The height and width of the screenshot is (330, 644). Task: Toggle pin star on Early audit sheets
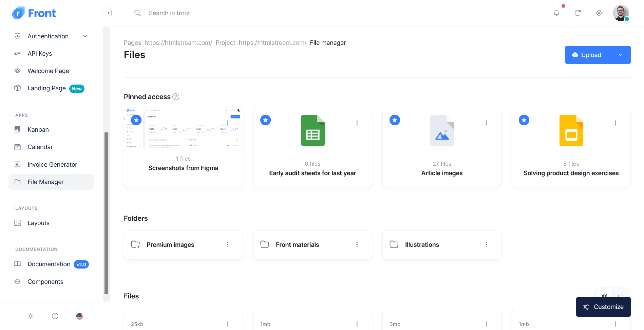265,120
